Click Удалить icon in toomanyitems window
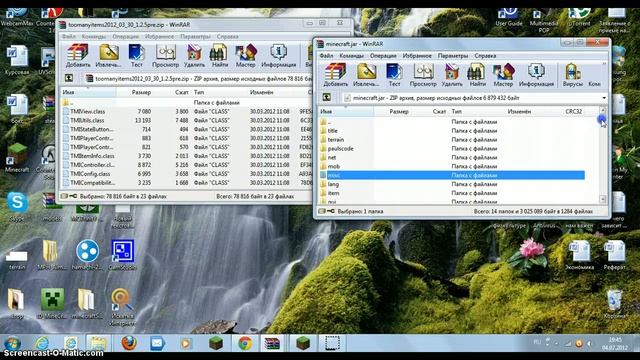The height and width of the screenshot is (360, 640). coord(194,56)
